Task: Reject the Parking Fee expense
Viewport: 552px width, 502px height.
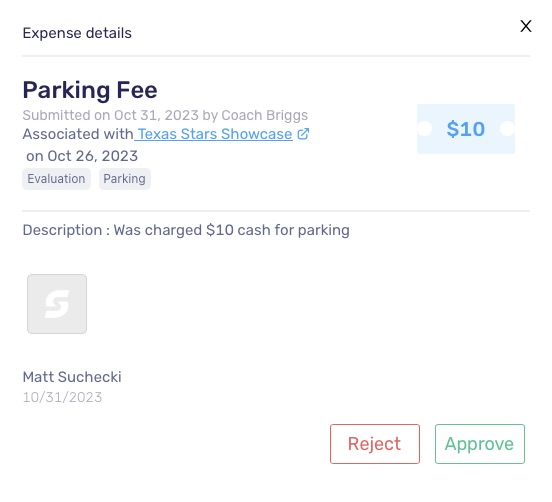Action: (375, 444)
